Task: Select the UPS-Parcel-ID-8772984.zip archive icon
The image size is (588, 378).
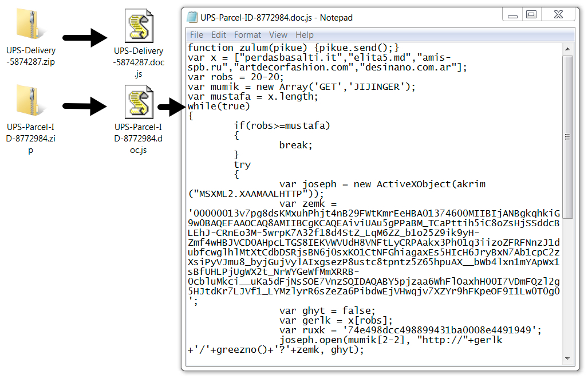Action: [x=31, y=100]
